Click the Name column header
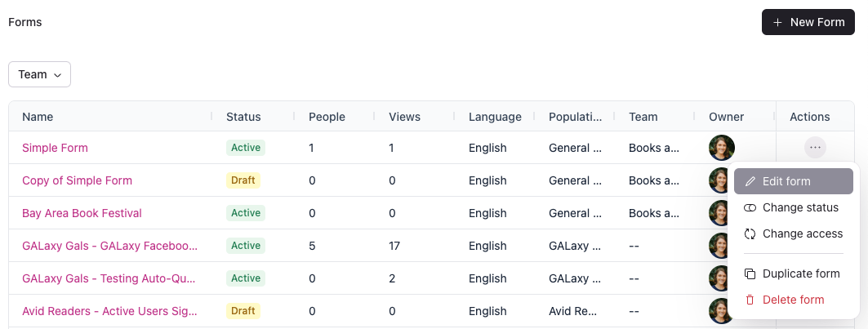 [x=37, y=117]
